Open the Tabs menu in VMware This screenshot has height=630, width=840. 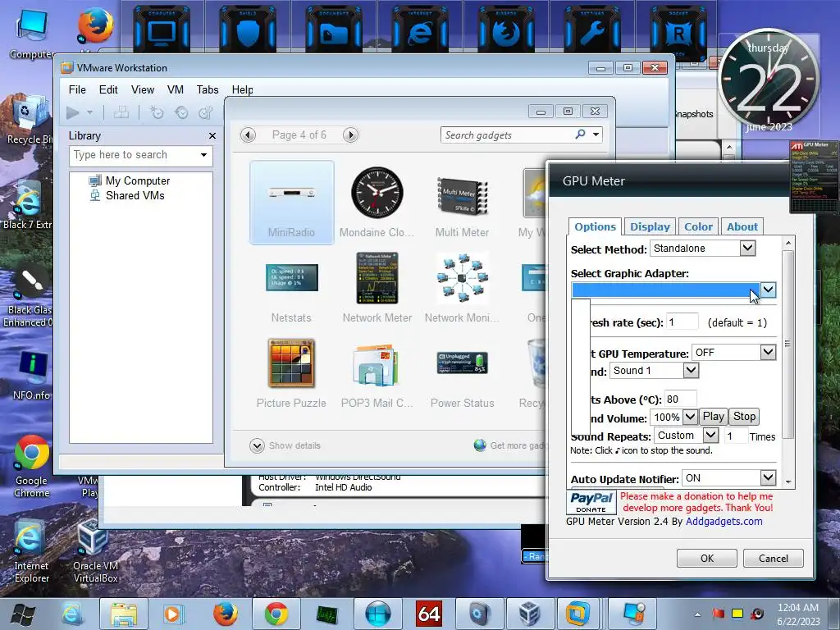click(208, 89)
